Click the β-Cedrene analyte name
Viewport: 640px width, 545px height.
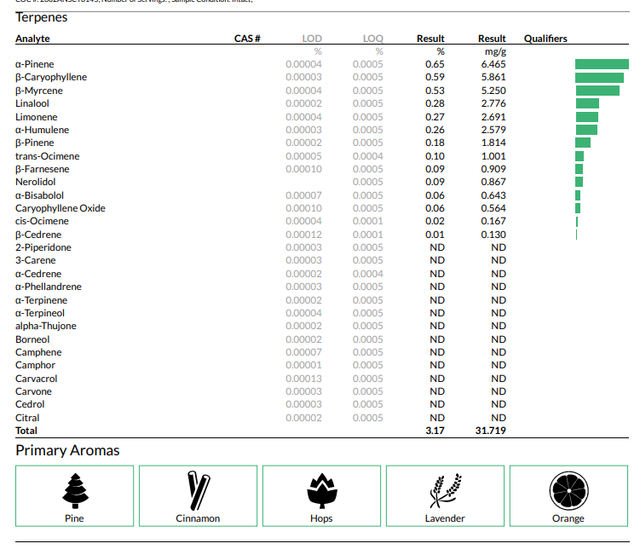(38, 235)
